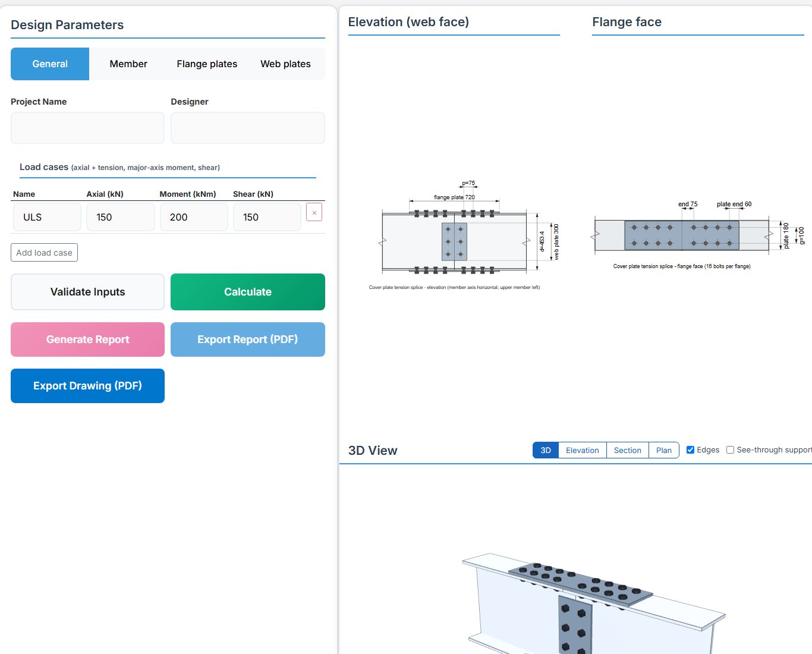Click the 'flange plate 720' dimension label
The height and width of the screenshot is (654, 812).
tap(454, 197)
